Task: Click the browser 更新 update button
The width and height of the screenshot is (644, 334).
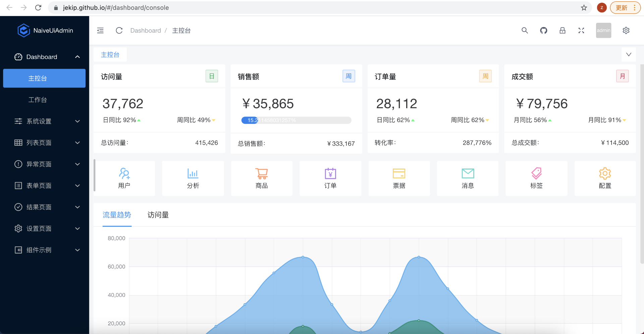Action: click(x=625, y=8)
